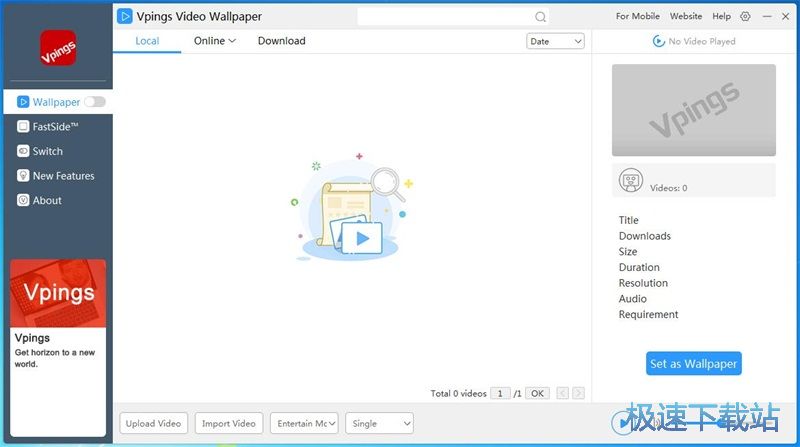
Task: Click the page number input field
Action: click(x=501, y=394)
